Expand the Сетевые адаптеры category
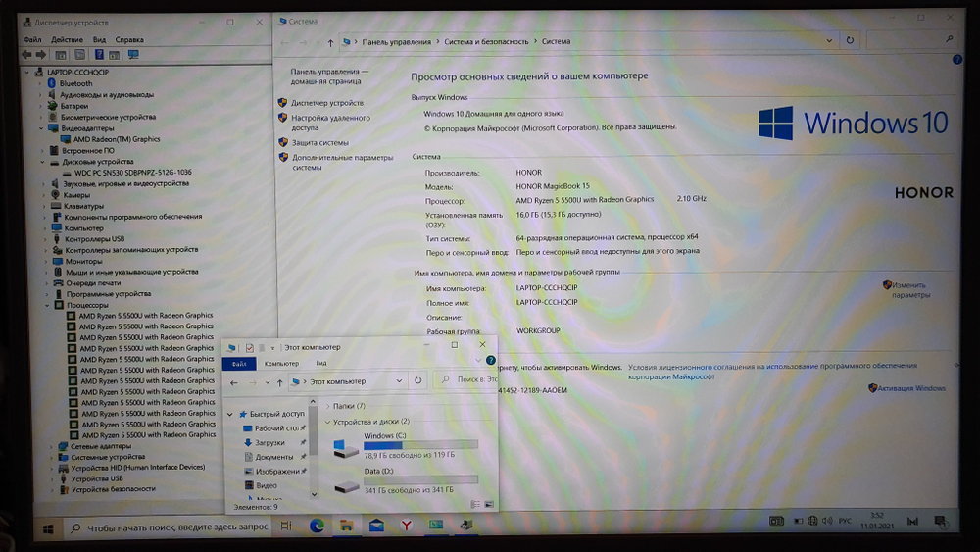The image size is (980, 552). tap(51, 446)
